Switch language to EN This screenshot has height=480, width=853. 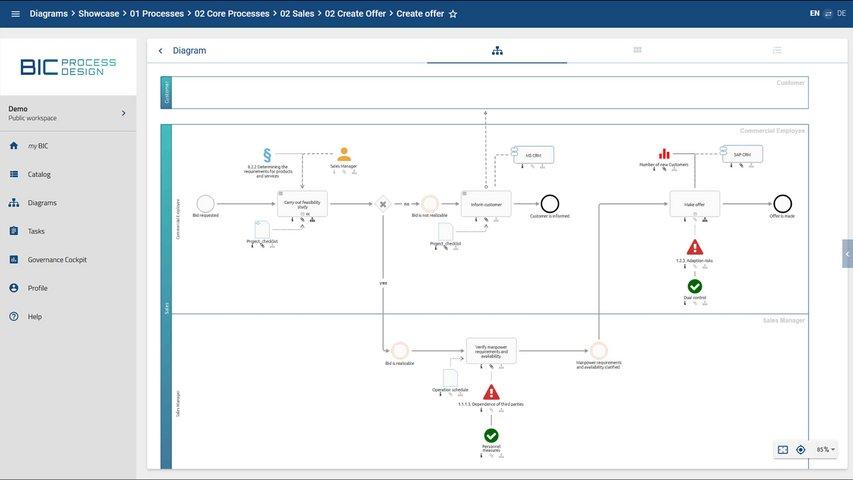pos(814,14)
